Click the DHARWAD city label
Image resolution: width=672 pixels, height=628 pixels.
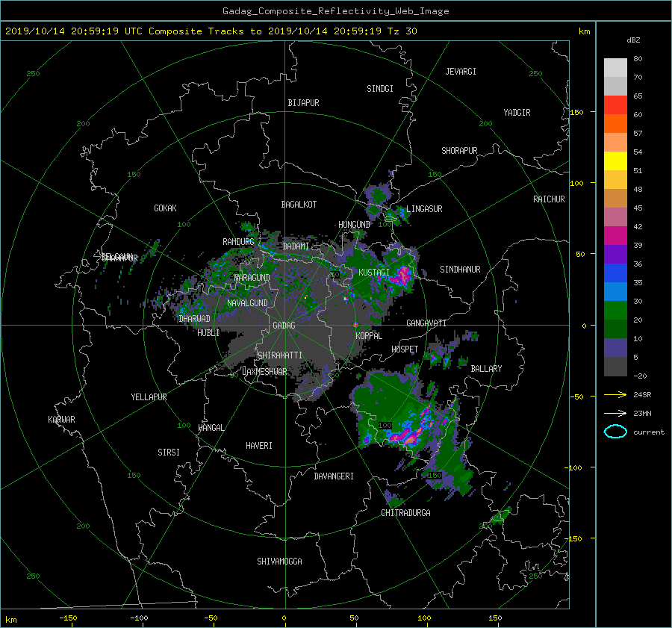pyautogui.click(x=194, y=319)
